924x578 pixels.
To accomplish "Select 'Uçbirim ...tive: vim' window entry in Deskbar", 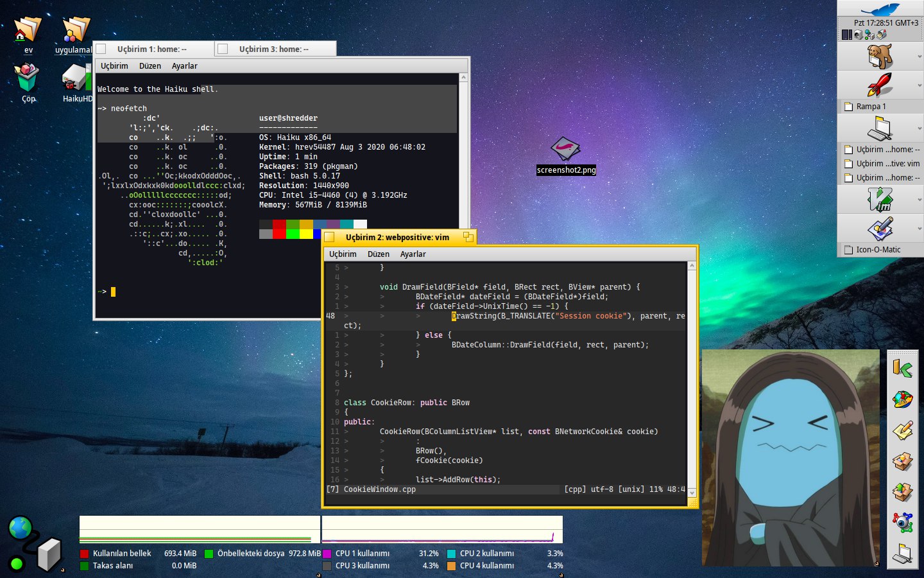I will pyautogui.click(x=880, y=164).
